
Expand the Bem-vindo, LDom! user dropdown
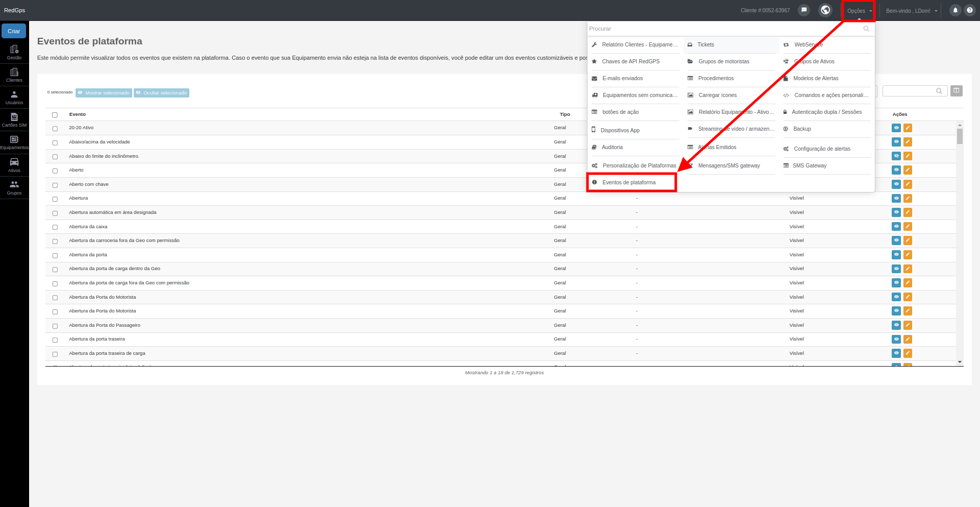(912, 11)
